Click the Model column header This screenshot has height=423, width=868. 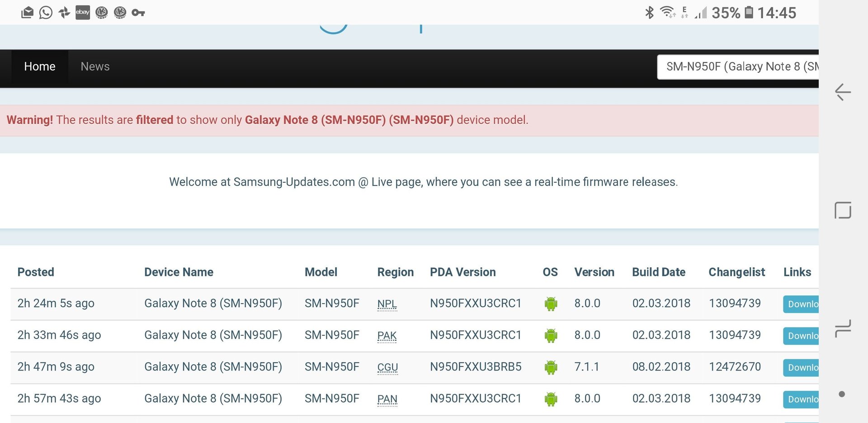[321, 272]
